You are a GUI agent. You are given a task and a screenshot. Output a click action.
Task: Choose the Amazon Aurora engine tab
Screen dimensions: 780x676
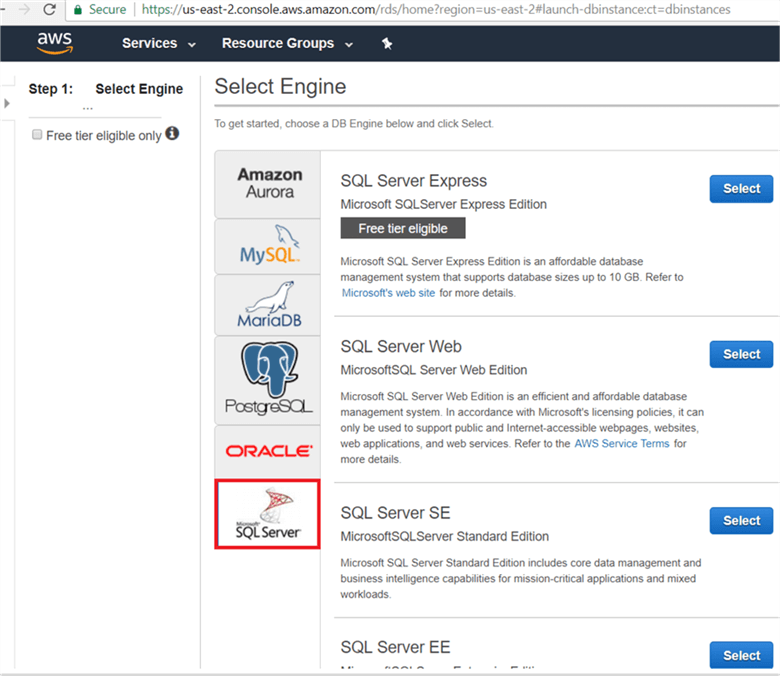click(268, 184)
